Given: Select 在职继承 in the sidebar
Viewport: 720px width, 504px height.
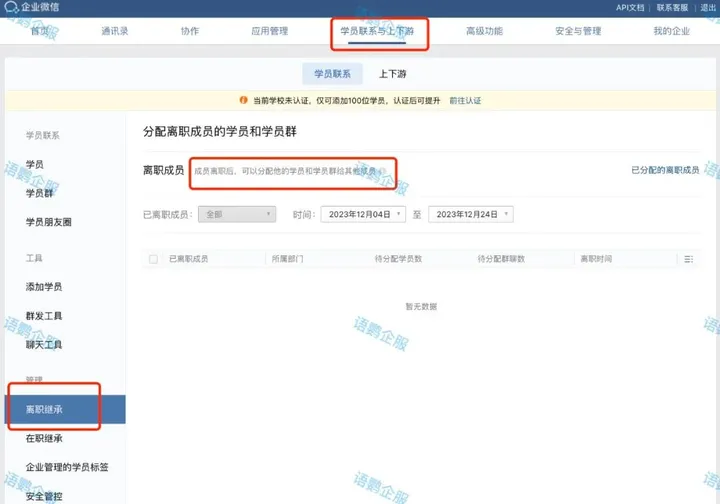Looking at the screenshot, I should click(44, 438).
